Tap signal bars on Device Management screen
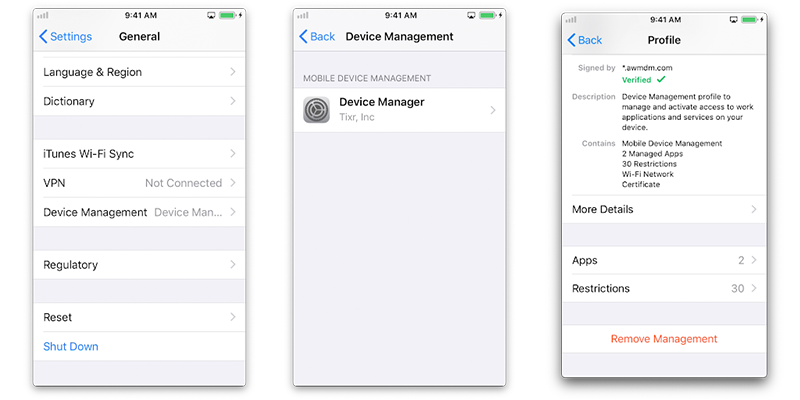 [303, 16]
